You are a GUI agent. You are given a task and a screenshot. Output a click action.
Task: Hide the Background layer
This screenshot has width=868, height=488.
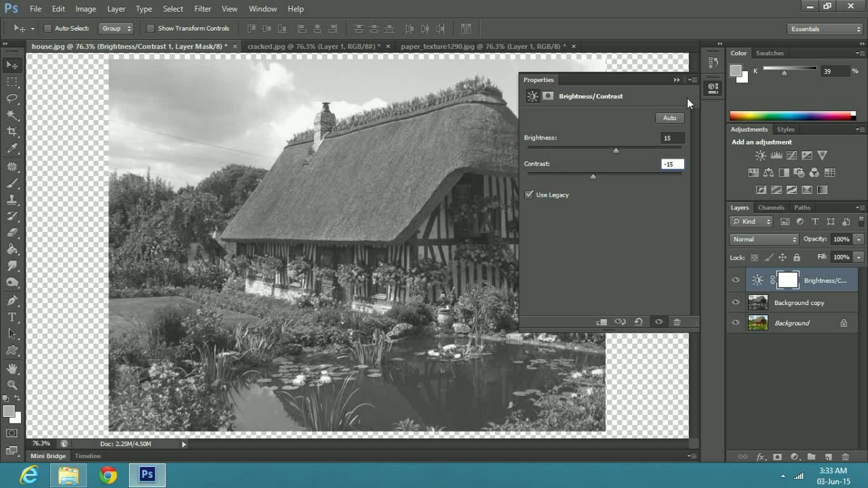point(736,323)
